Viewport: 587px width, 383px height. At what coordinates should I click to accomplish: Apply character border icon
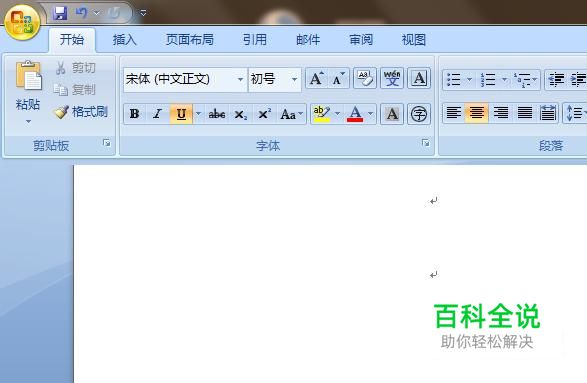419,79
